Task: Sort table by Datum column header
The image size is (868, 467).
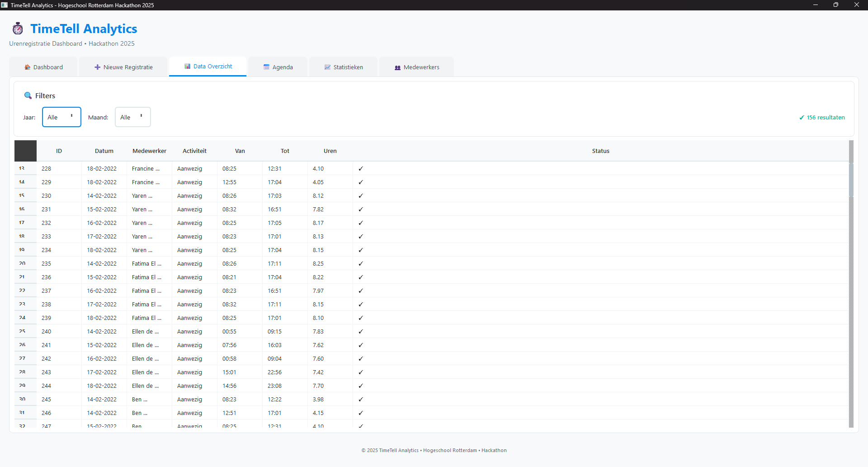Action: [x=104, y=151]
